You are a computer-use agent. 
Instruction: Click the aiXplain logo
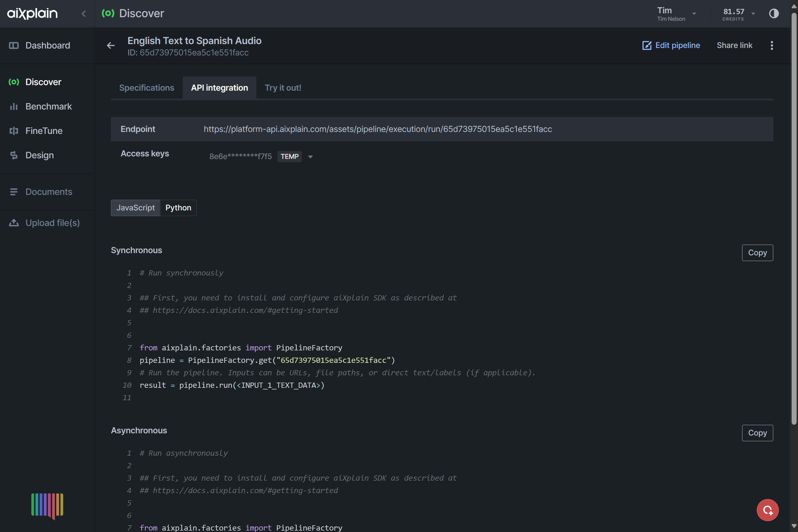(x=32, y=13)
